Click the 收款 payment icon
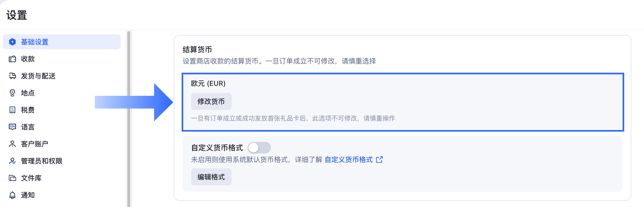Screen dimensions: 644x207 (12, 59)
